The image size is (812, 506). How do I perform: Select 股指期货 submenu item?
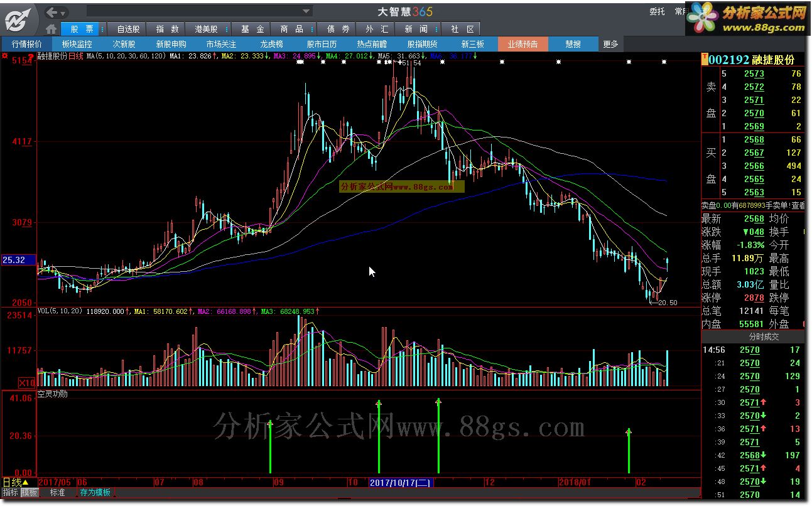click(x=422, y=44)
